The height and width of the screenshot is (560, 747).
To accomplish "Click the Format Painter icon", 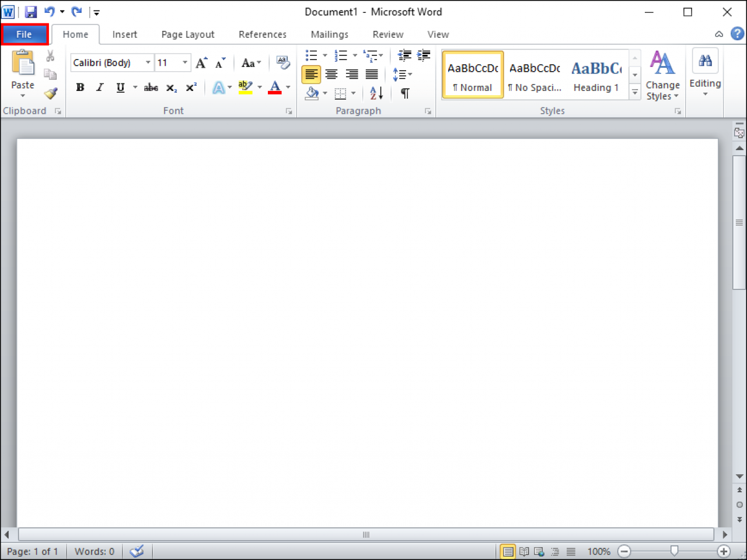I will click(51, 94).
